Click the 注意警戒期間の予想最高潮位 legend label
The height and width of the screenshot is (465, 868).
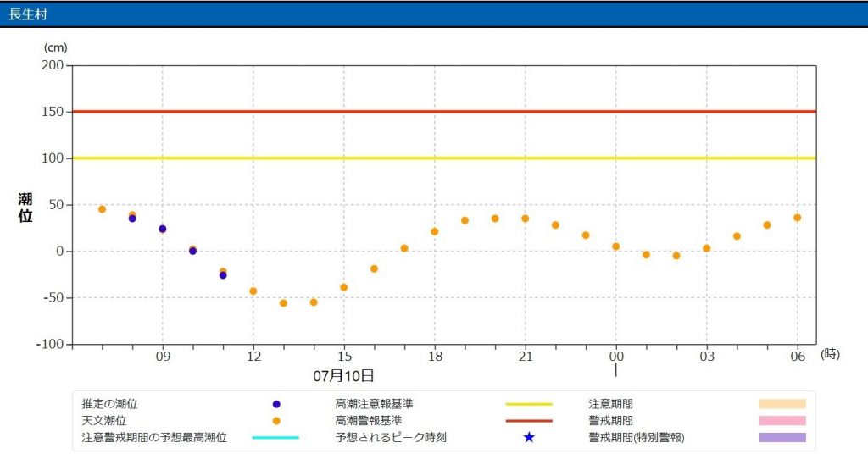click(154, 437)
